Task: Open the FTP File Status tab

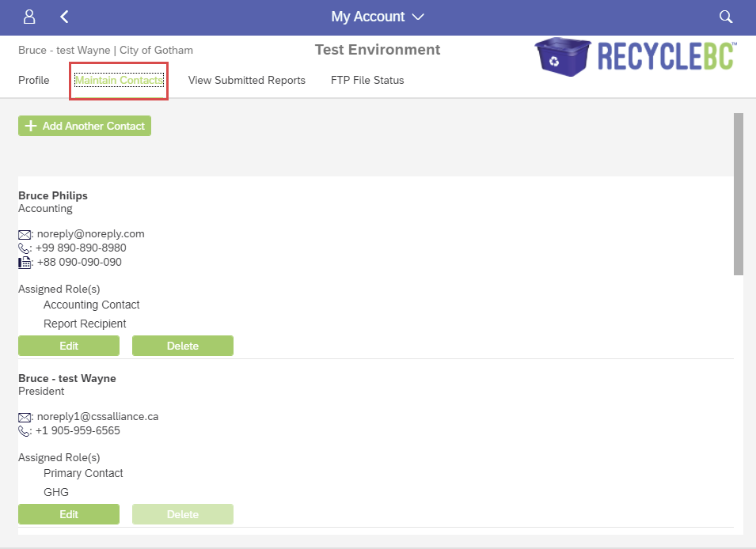Action: 367,80
